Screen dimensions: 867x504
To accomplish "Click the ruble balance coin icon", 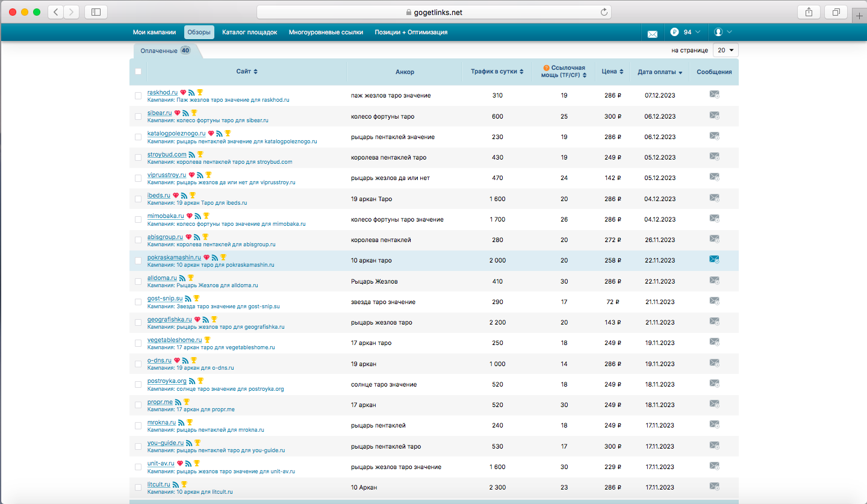I will [x=674, y=32].
